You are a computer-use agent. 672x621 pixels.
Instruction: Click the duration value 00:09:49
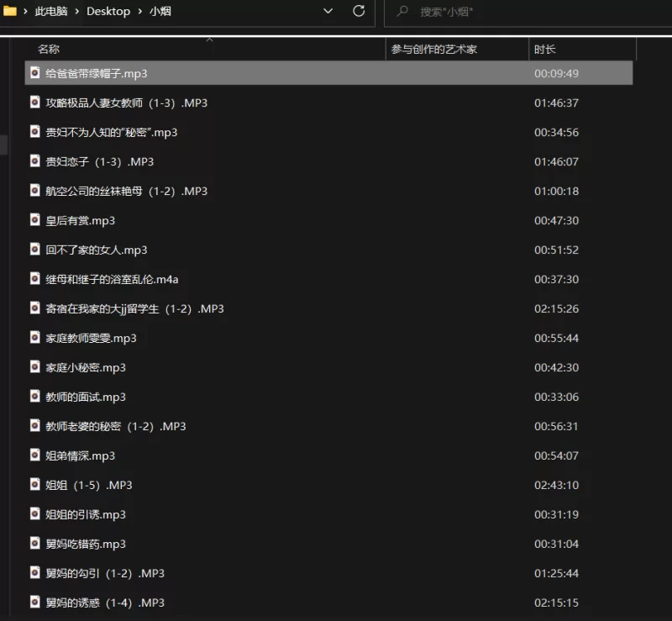click(x=556, y=73)
